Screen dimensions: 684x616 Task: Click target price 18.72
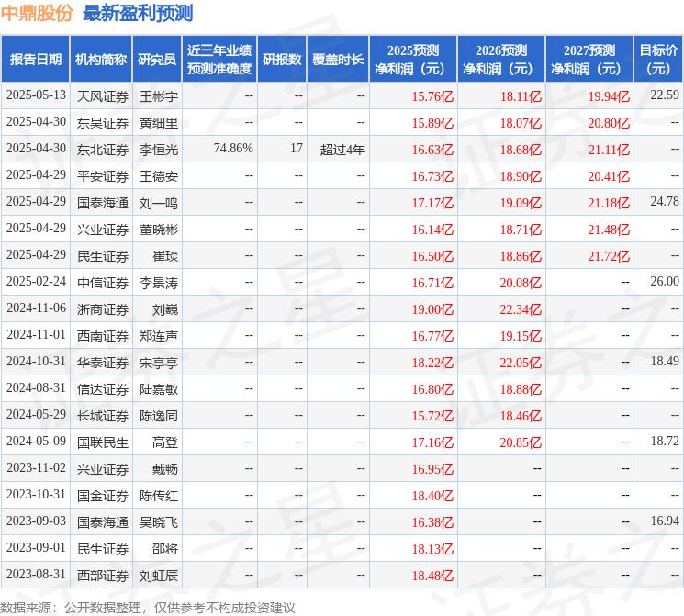(665, 441)
